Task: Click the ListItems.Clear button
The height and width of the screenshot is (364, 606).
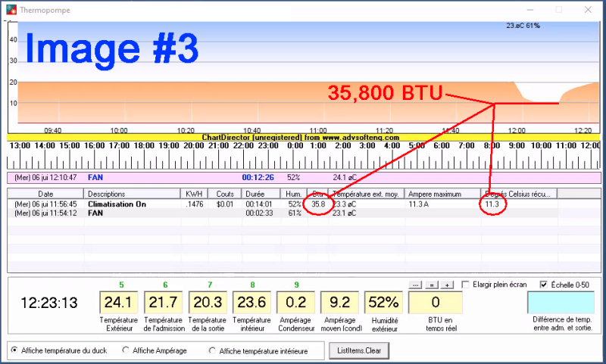Action: 359,350
